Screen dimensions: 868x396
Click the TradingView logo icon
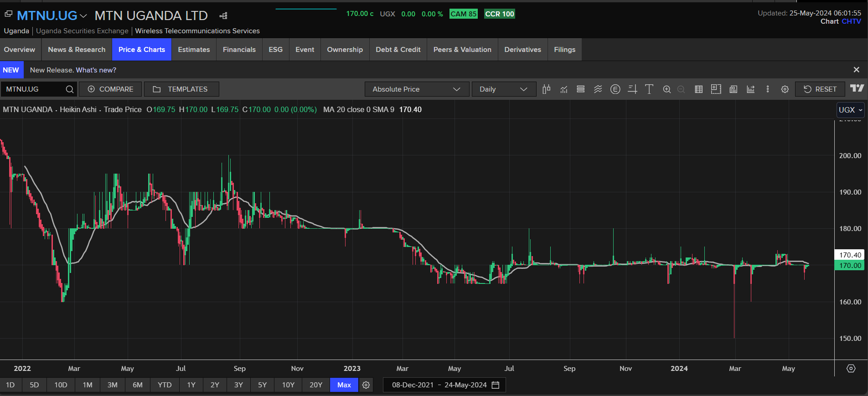tap(857, 88)
